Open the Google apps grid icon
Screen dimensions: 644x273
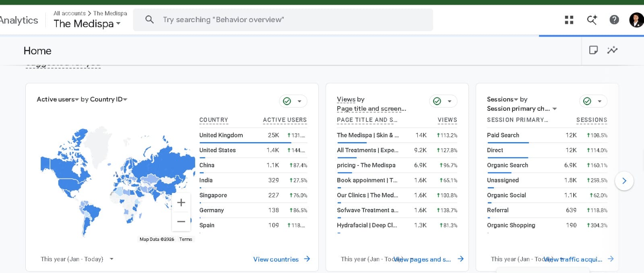pyautogui.click(x=569, y=20)
